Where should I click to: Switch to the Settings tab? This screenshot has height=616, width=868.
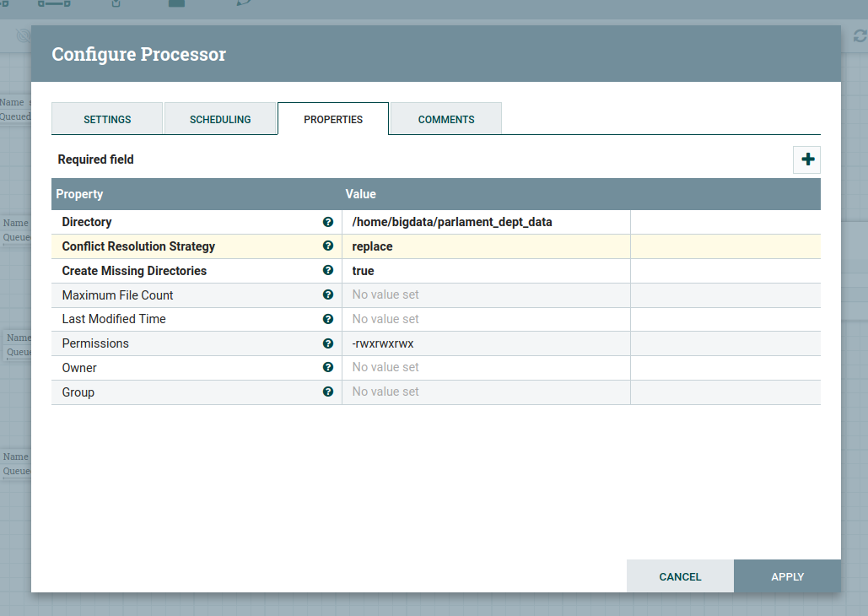pos(107,119)
